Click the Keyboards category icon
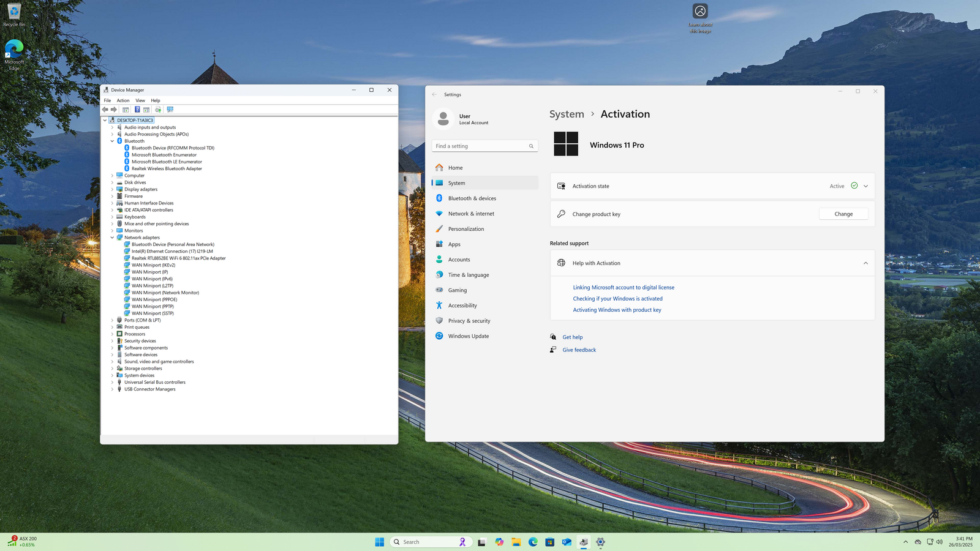 pos(119,217)
